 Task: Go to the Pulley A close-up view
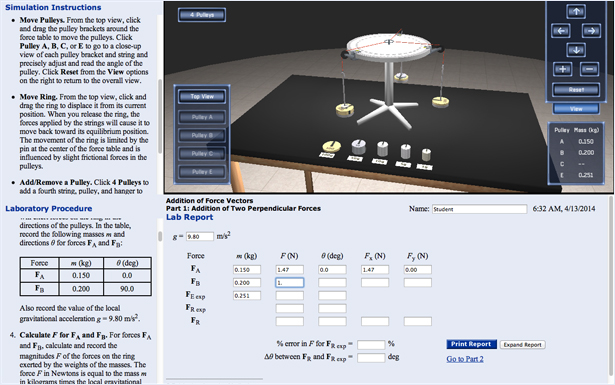point(202,117)
